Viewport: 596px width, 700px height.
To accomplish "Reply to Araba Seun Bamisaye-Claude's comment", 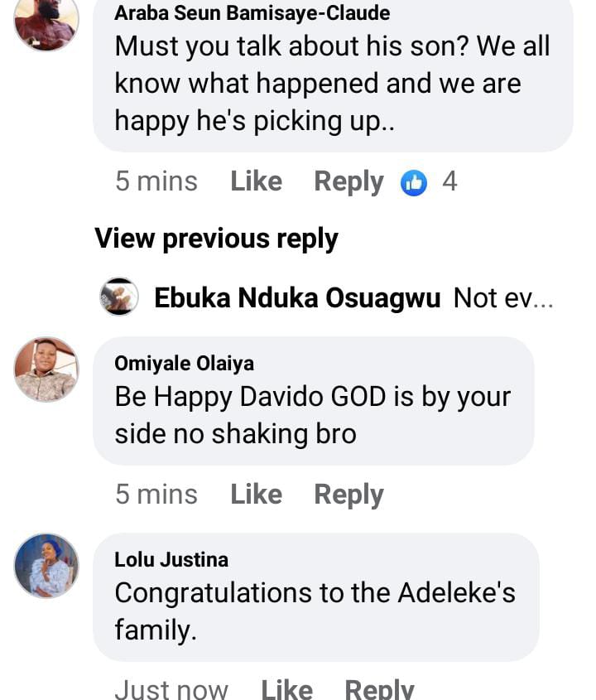I will click(x=348, y=181).
